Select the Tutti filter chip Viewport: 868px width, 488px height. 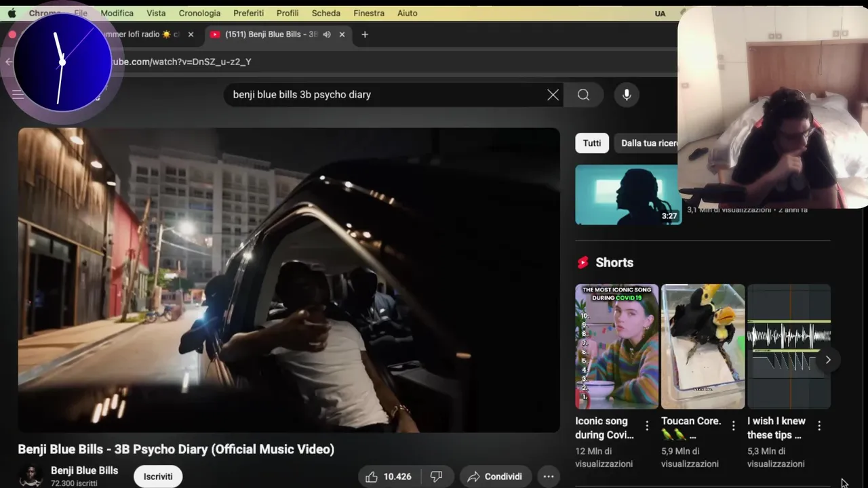(x=592, y=143)
